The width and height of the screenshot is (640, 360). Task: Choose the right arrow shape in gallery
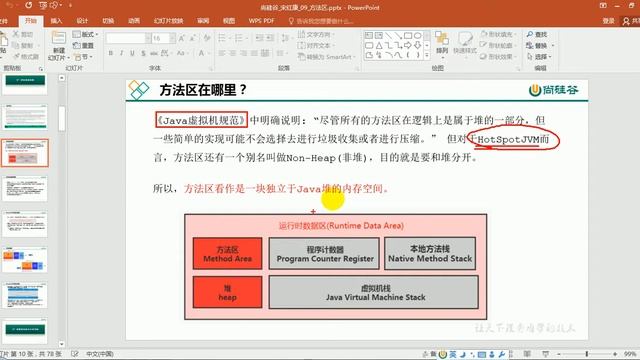tap(407, 45)
